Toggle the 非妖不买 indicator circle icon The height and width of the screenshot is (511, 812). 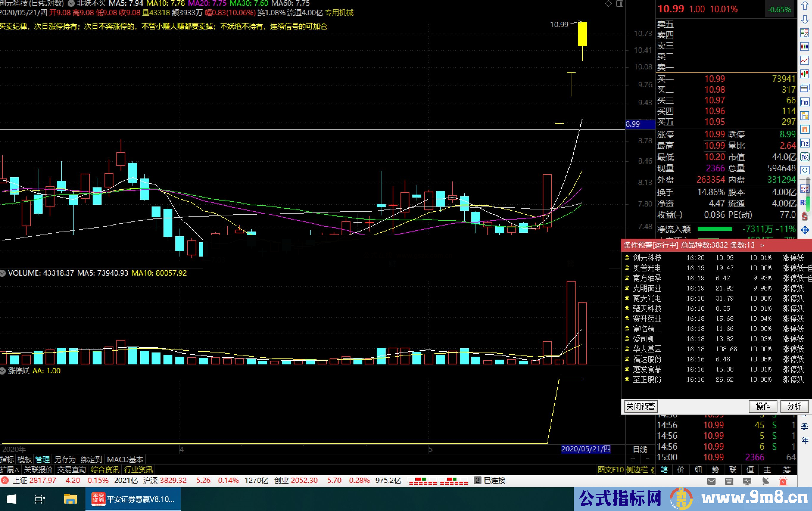click(71, 3)
